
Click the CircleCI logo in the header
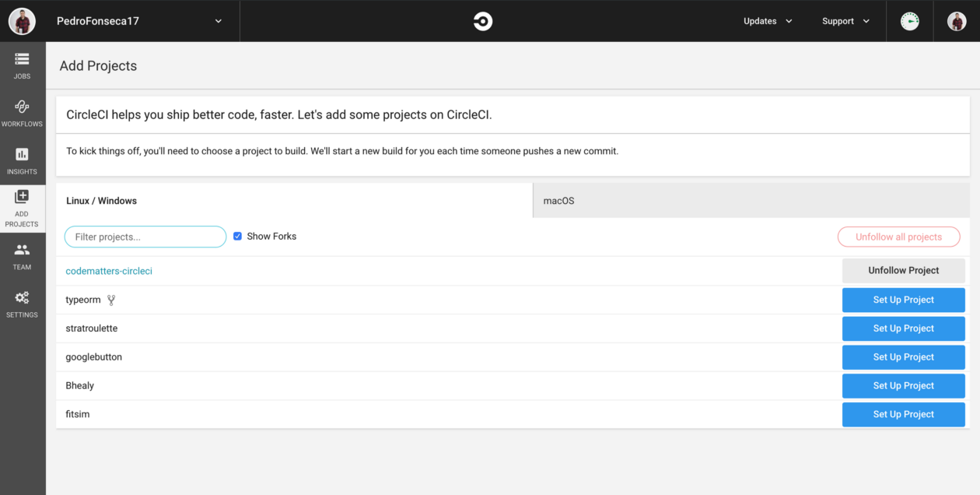(482, 21)
